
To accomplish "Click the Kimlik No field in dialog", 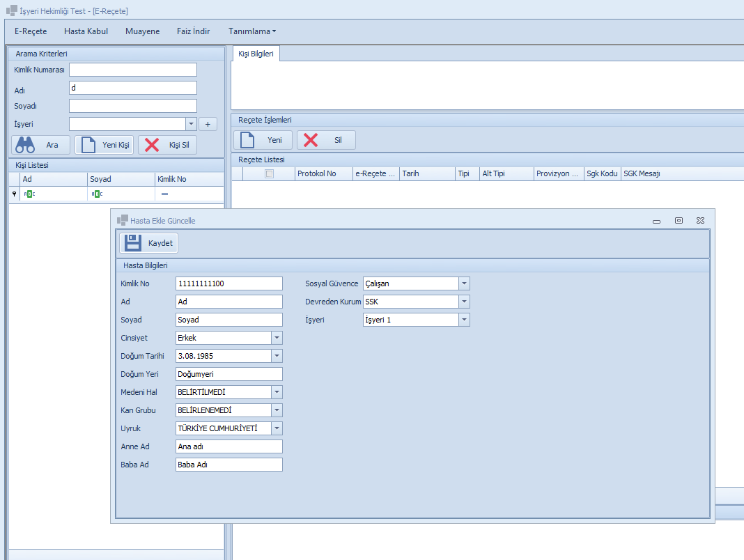I will coord(228,283).
